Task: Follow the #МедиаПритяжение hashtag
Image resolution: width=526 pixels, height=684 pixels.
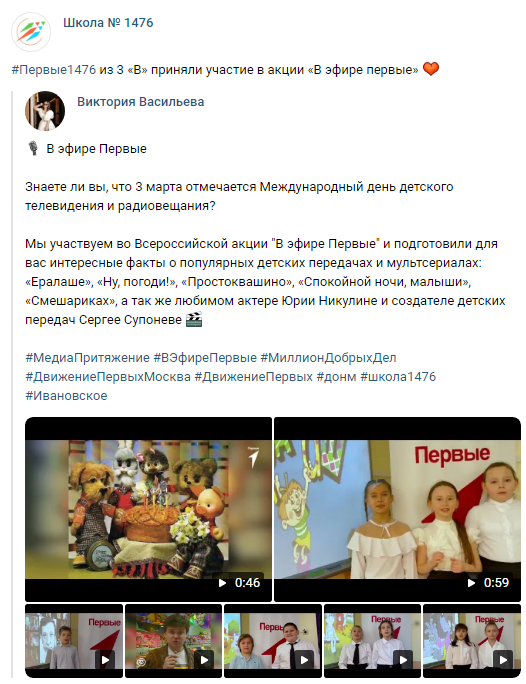Action: (x=87, y=358)
